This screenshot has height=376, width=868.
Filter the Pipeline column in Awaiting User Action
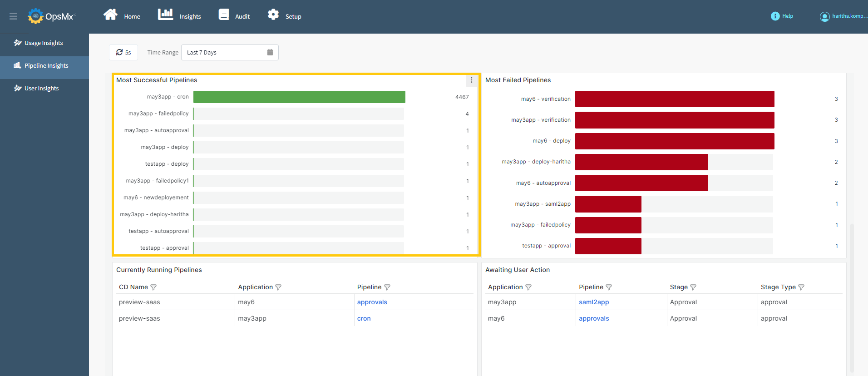tap(609, 287)
